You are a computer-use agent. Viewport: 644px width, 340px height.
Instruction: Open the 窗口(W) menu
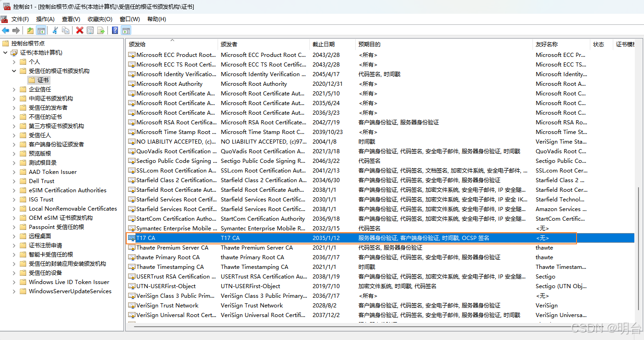(130, 19)
